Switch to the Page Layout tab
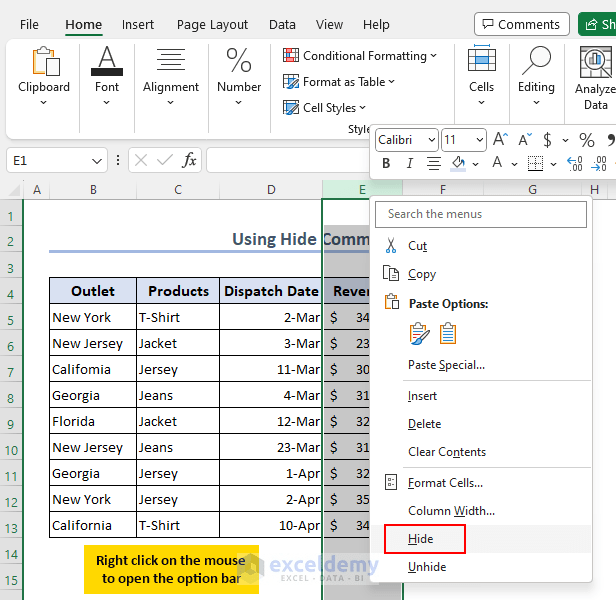The image size is (616, 600). pos(212,25)
